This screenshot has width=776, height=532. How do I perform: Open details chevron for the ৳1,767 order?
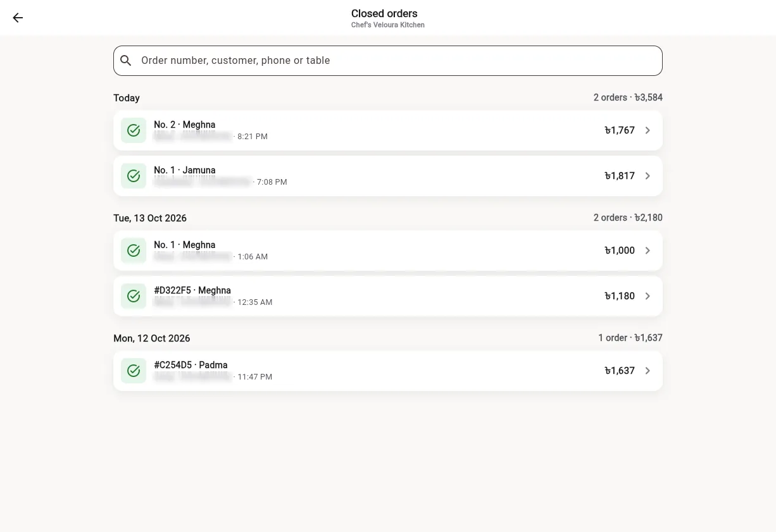(x=648, y=130)
